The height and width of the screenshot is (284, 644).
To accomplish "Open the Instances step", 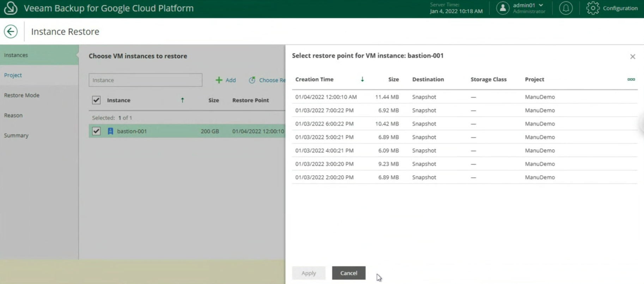I will (x=39, y=55).
